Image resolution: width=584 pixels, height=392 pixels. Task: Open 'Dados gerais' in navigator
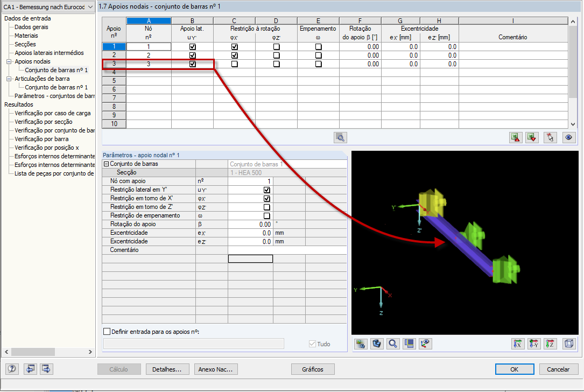click(x=31, y=27)
